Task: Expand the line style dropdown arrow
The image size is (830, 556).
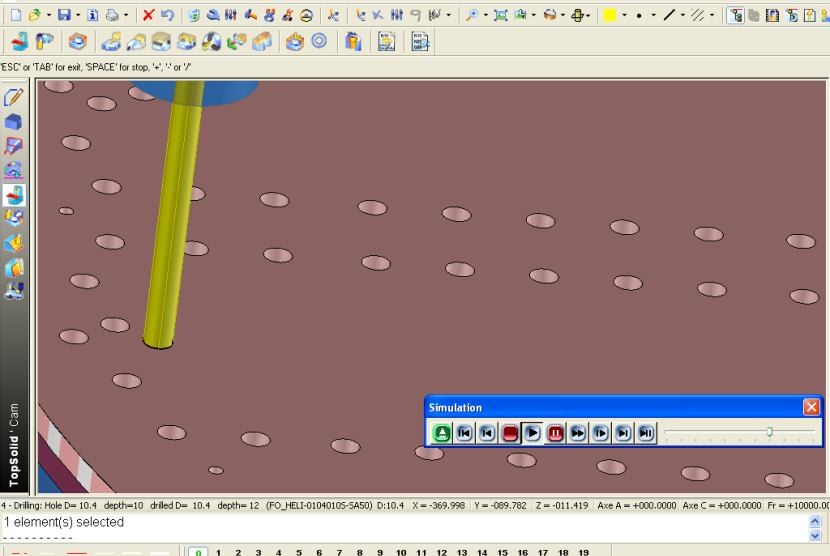Action: [682, 15]
